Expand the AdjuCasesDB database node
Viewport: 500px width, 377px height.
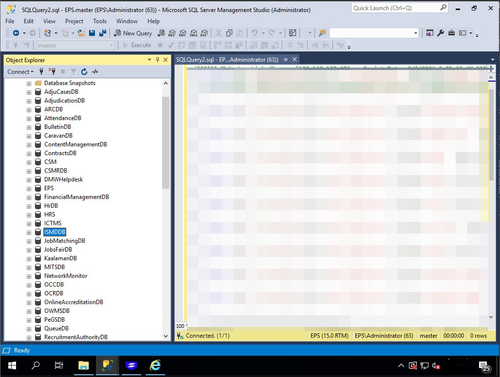[29, 92]
